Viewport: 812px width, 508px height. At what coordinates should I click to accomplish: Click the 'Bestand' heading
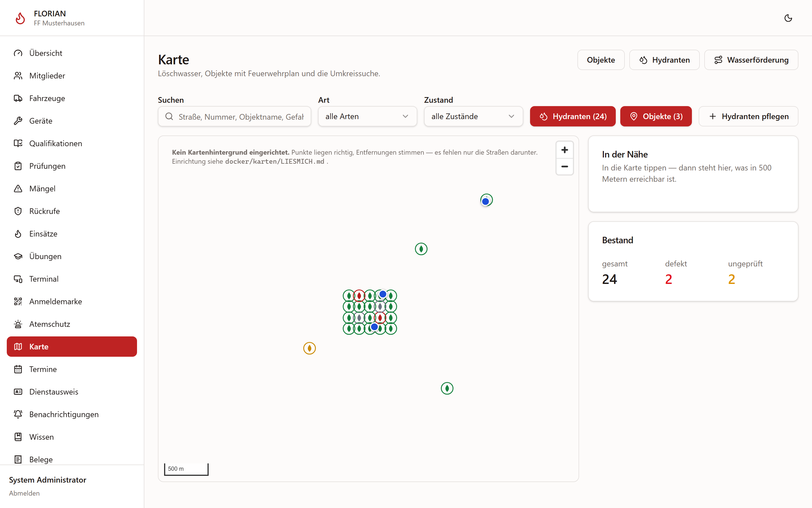click(x=617, y=240)
